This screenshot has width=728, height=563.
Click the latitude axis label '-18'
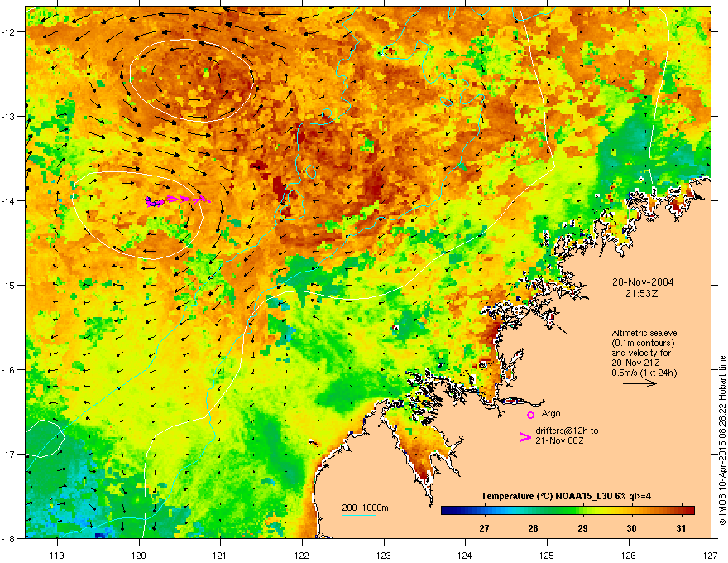coord(8,538)
